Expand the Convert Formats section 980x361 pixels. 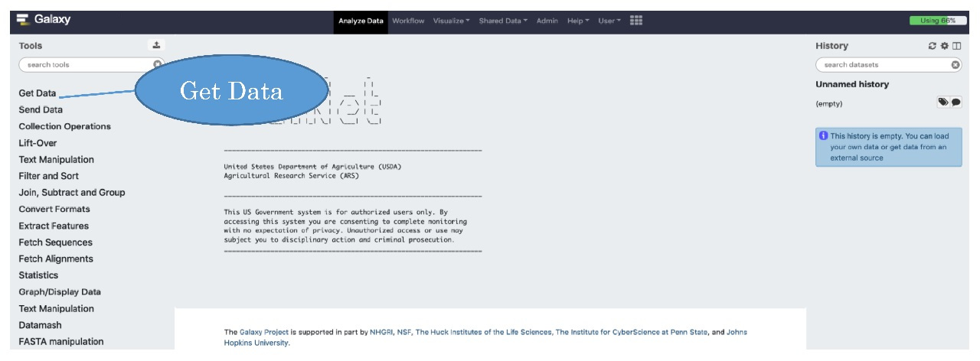pos(54,209)
